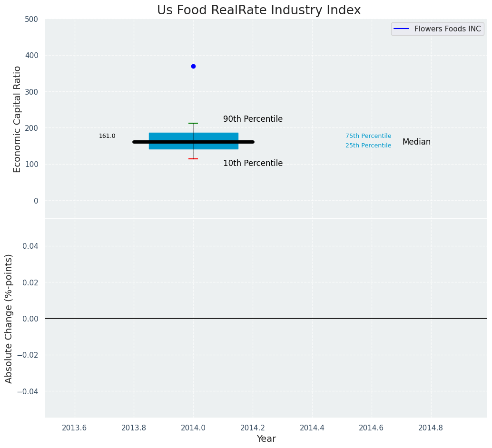Select the 10th Percentile annotation text
Image resolution: width=492 pixels, height=448 pixels.
coord(253,164)
